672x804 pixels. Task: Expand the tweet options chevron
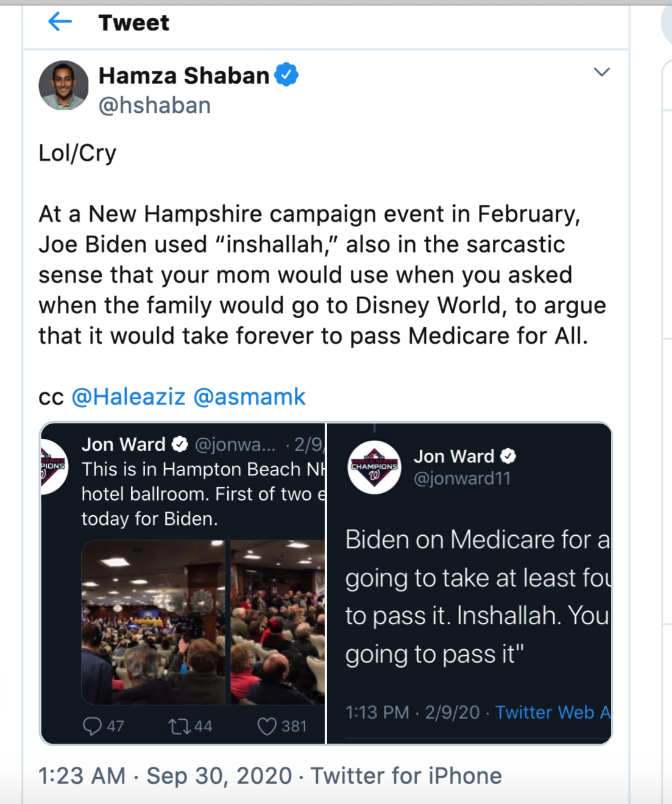[601, 72]
